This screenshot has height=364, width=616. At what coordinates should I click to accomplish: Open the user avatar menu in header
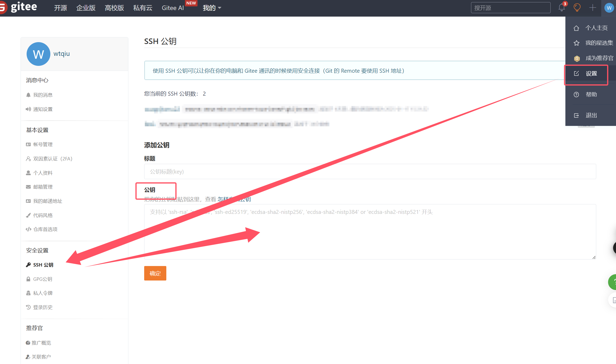pyautogui.click(x=609, y=8)
